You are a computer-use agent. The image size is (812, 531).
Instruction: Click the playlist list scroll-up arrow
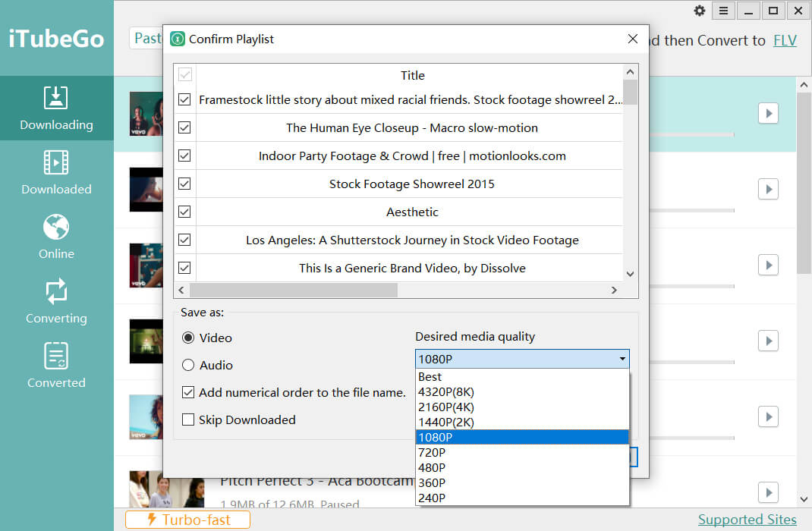pos(630,72)
